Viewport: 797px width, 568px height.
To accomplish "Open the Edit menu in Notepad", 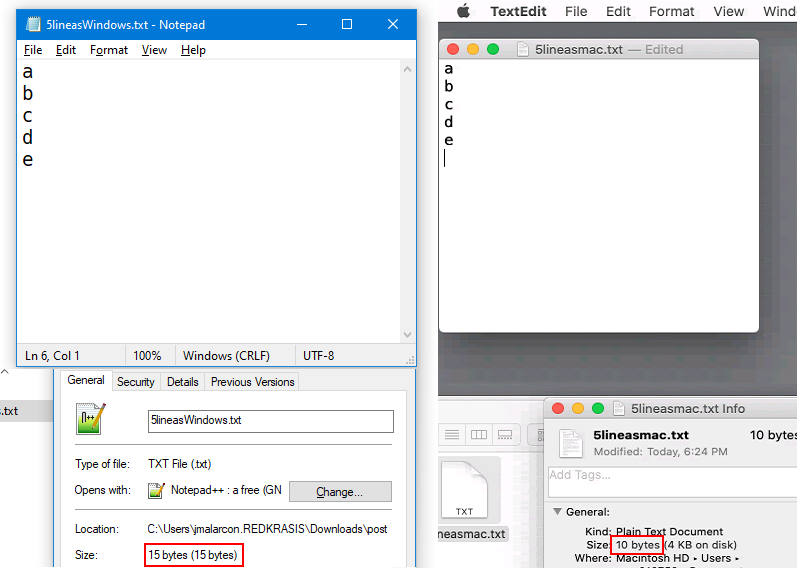I will [66, 50].
